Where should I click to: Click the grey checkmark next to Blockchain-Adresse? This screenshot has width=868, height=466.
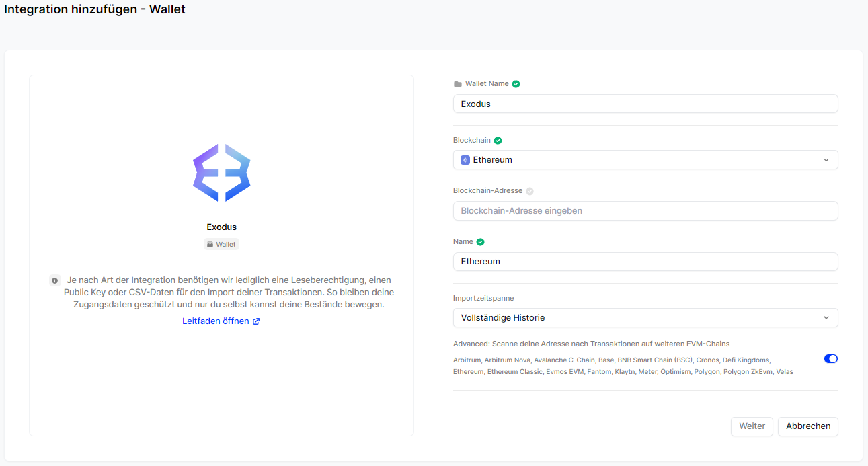click(x=530, y=191)
